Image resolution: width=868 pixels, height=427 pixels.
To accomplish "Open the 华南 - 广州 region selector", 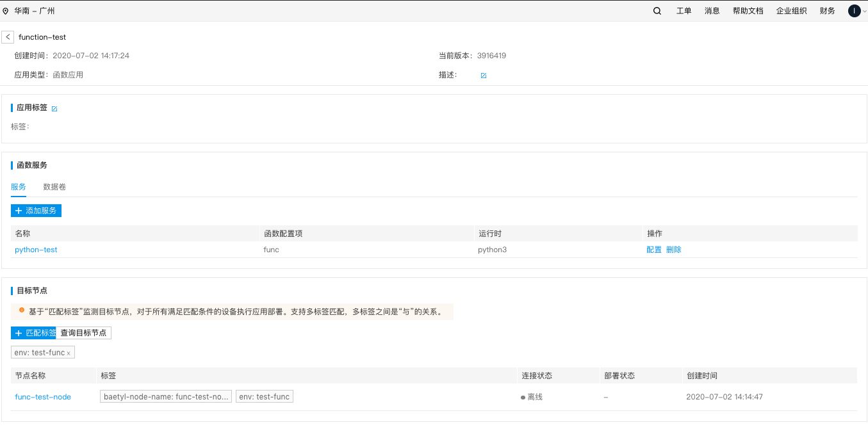I will coord(33,11).
